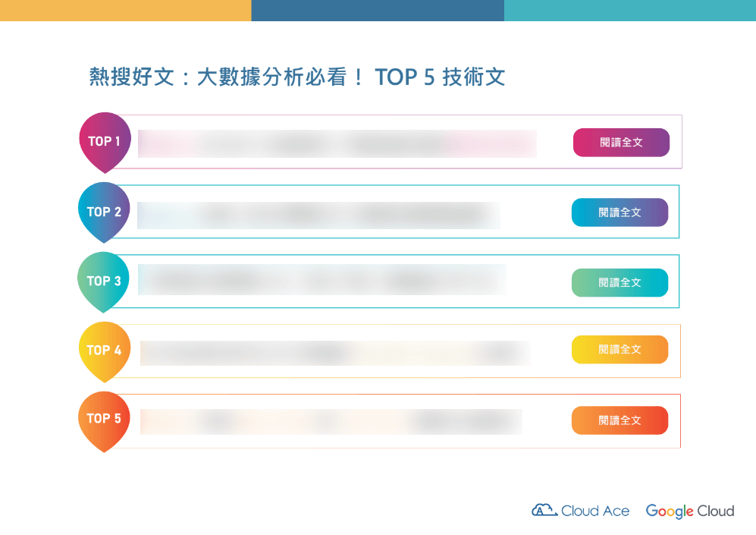Click the teal segment of top color bar

629,10
